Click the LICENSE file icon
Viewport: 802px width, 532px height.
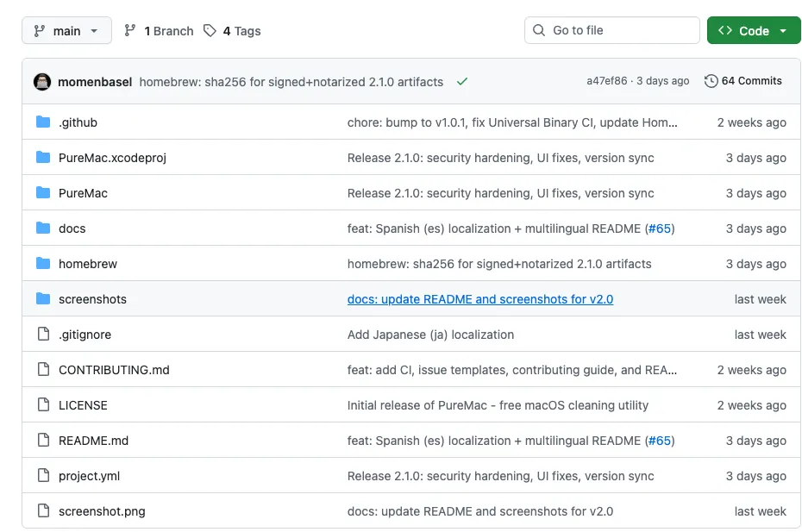point(43,405)
